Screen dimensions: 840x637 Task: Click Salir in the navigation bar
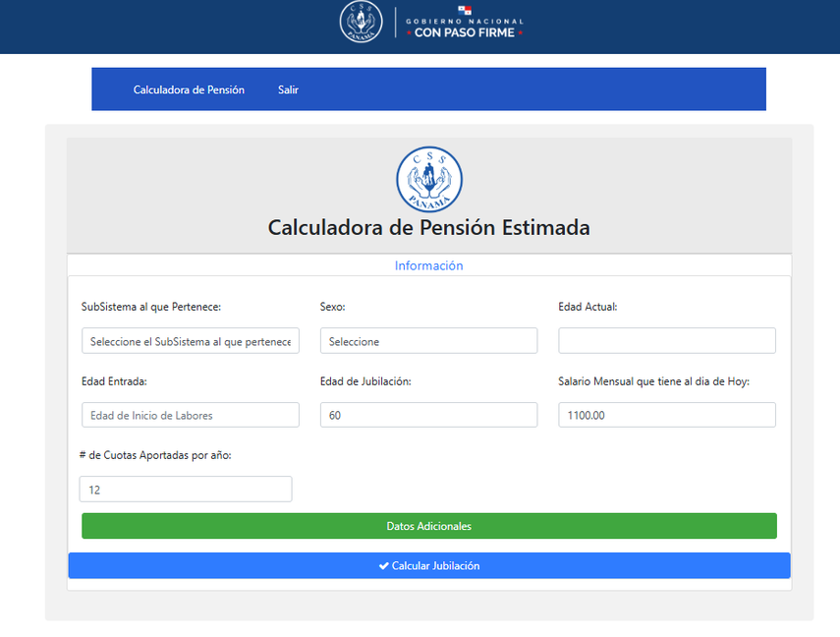coord(287,88)
